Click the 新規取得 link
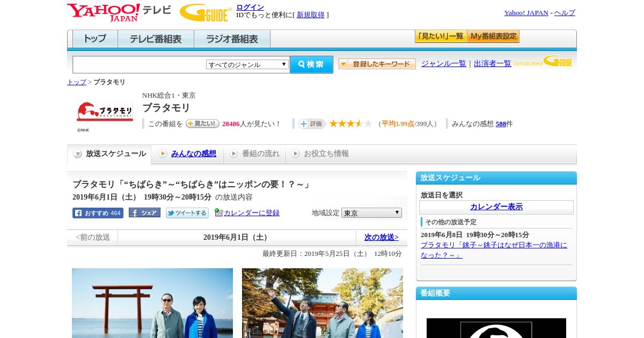644x338 pixels. [311, 15]
